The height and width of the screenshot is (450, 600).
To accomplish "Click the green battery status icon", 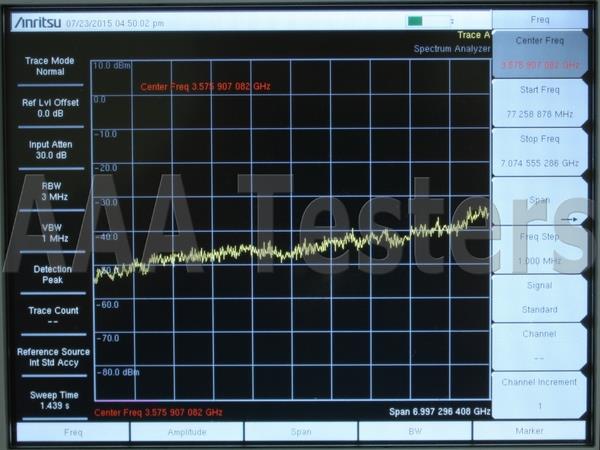I will coord(415,21).
